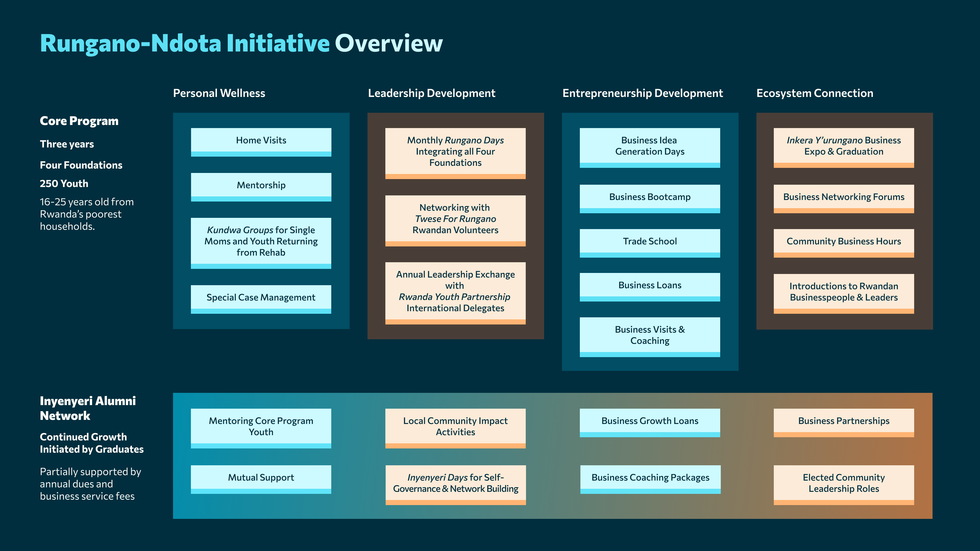Click the Monthly Rungano Days box
The width and height of the screenshot is (980, 551).
(x=455, y=153)
